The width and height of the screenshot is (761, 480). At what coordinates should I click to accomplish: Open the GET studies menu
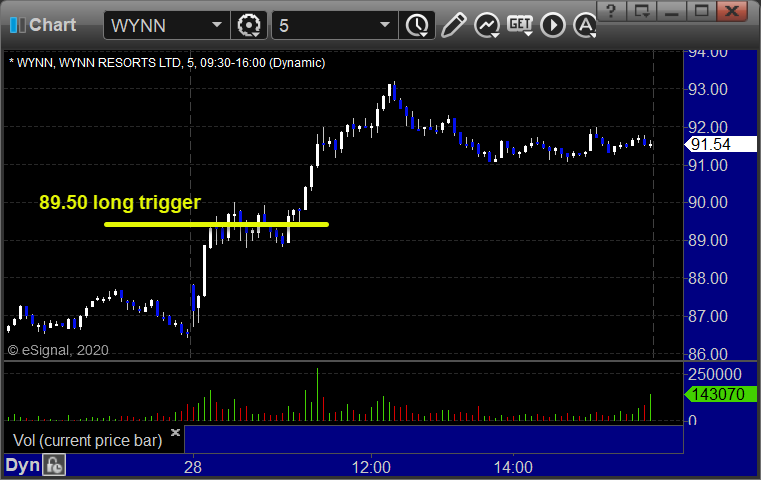click(520, 25)
